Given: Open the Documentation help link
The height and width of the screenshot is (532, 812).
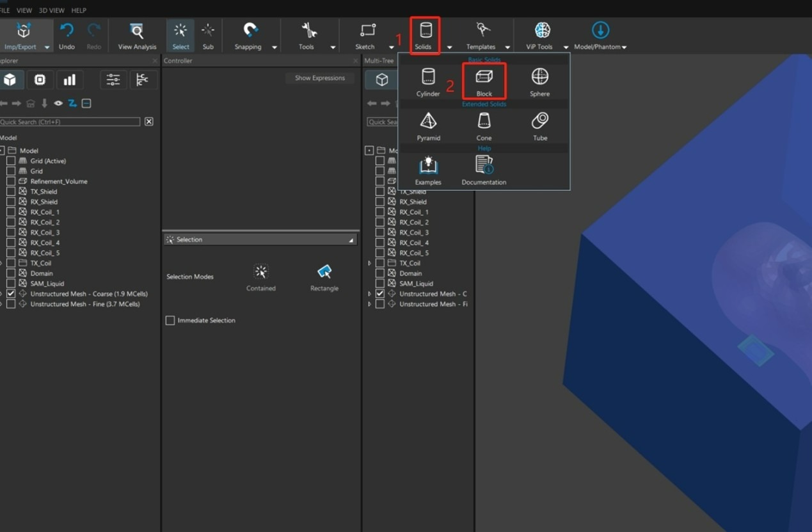Looking at the screenshot, I should click(x=484, y=170).
